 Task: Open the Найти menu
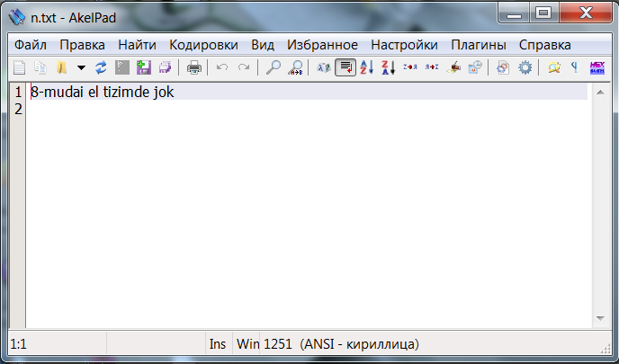pos(137,45)
